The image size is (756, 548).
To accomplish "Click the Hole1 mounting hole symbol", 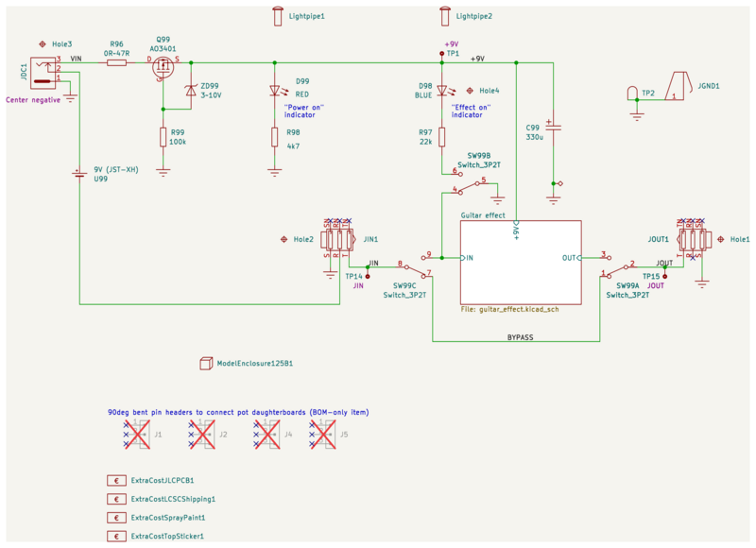I will 721,240.
